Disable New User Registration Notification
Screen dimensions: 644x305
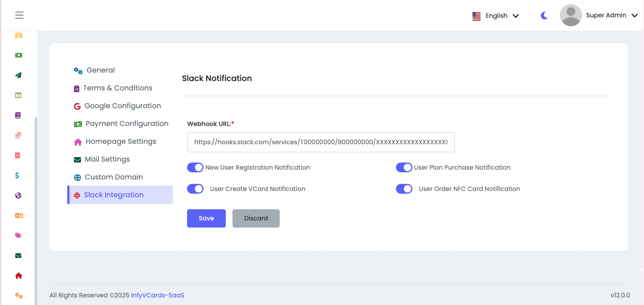coord(195,167)
